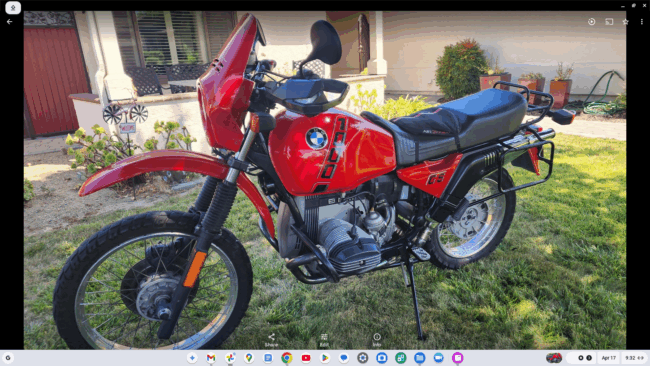Go back using the arrow icon
This screenshot has width=650, height=366.
coord(10,22)
